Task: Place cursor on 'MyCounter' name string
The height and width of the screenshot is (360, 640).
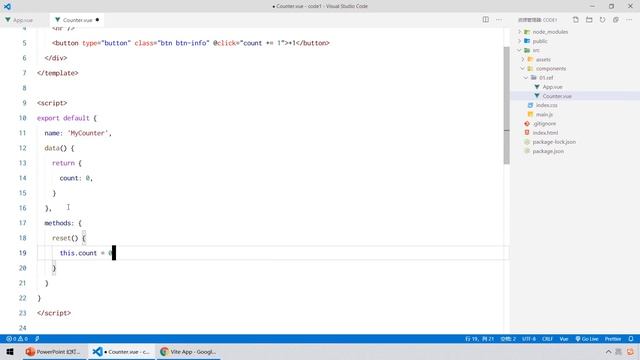Action: pos(88,133)
